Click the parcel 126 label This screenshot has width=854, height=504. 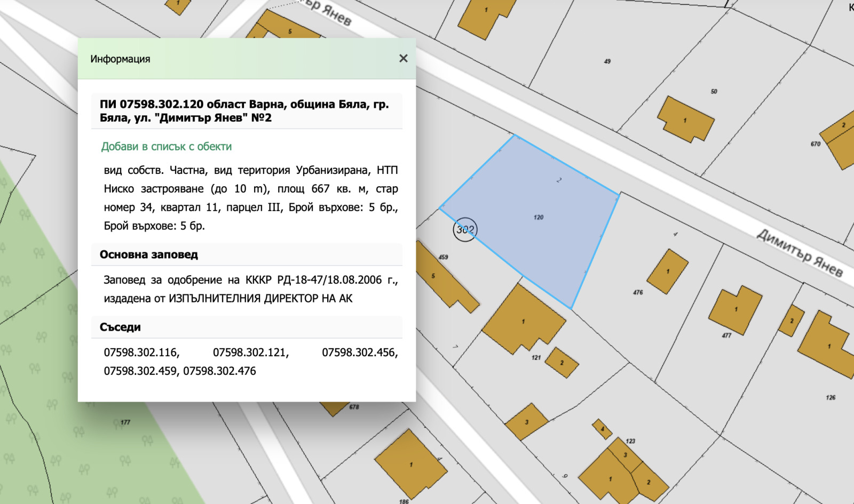click(831, 398)
